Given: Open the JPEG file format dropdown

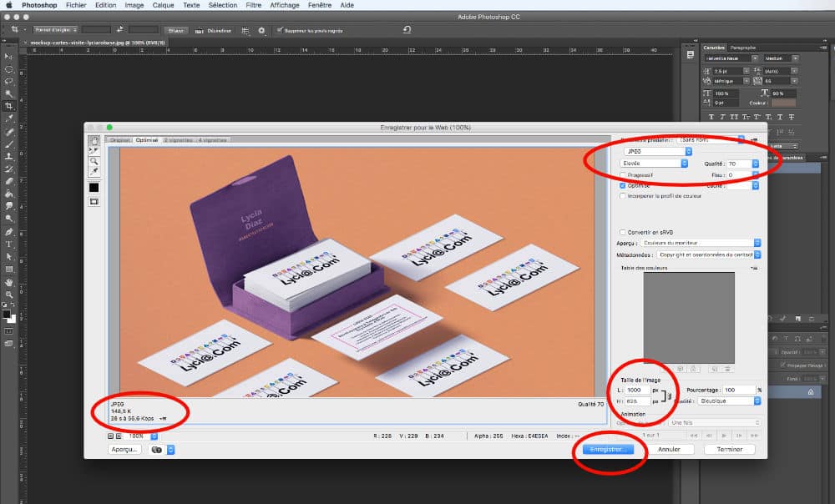Looking at the screenshot, I should [x=658, y=152].
